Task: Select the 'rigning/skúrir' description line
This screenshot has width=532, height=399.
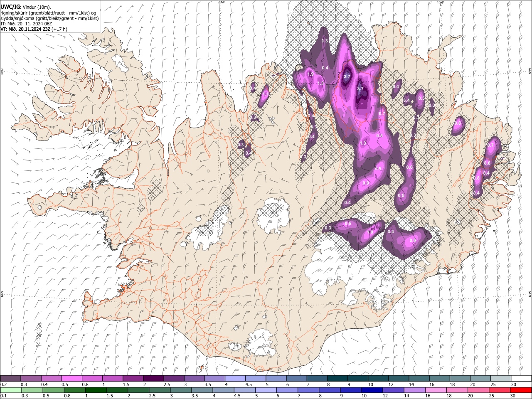Action: pyautogui.click(x=48, y=13)
